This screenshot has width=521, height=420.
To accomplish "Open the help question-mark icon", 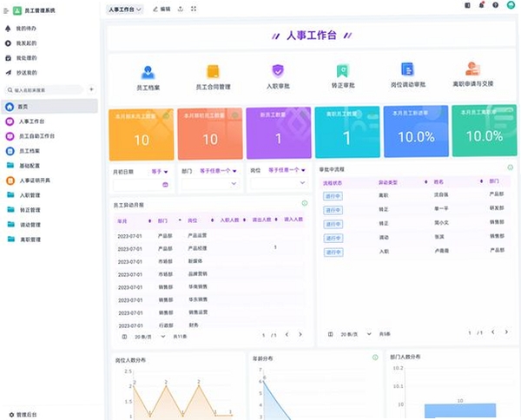I will (496, 5).
